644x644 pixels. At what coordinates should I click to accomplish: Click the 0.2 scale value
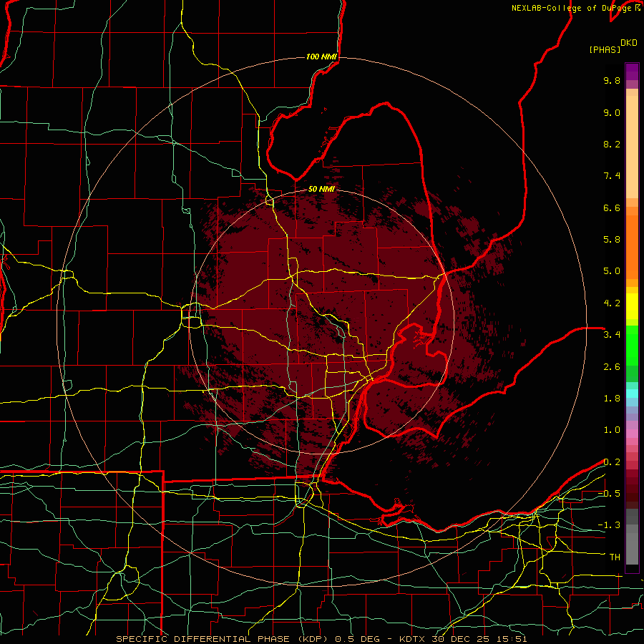click(x=612, y=462)
